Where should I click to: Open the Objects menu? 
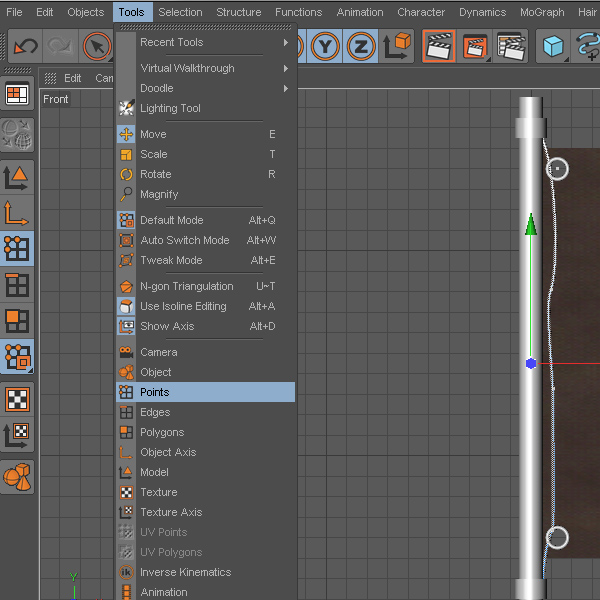pyautogui.click(x=86, y=12)
